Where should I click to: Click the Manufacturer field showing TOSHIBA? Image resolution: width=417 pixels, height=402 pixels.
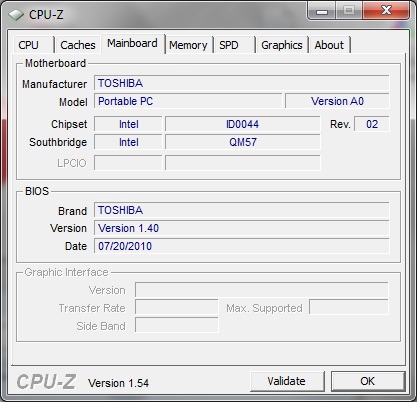(241, 83)
